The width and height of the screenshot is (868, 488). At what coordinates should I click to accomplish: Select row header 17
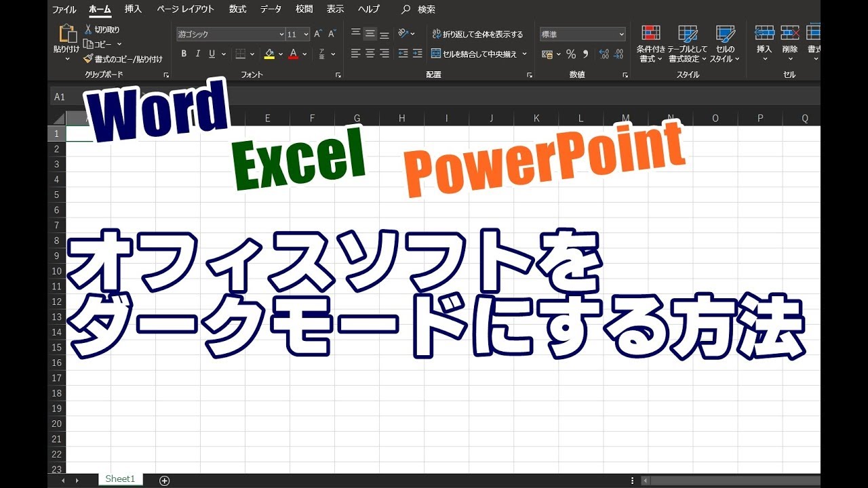point(57,378)
